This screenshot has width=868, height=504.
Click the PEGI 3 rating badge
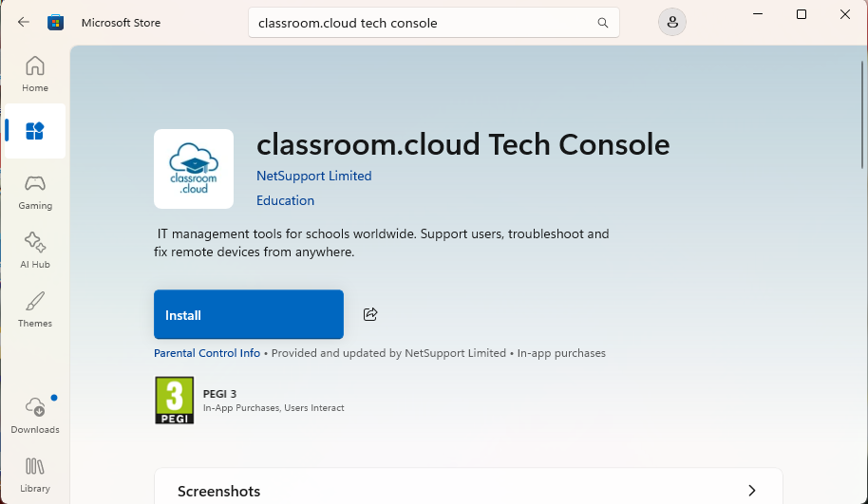pos(175,400)
